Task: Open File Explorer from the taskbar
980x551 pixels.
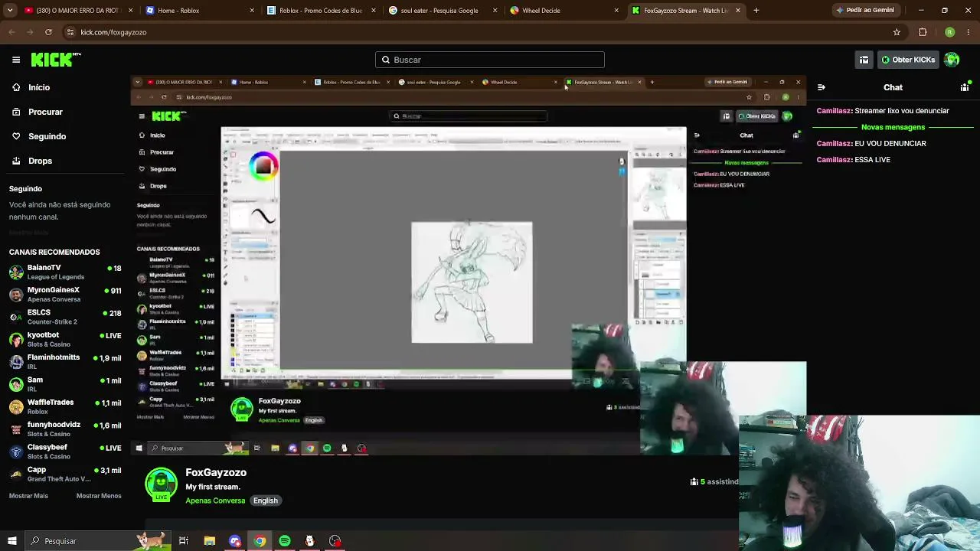Action: point(209,541)
